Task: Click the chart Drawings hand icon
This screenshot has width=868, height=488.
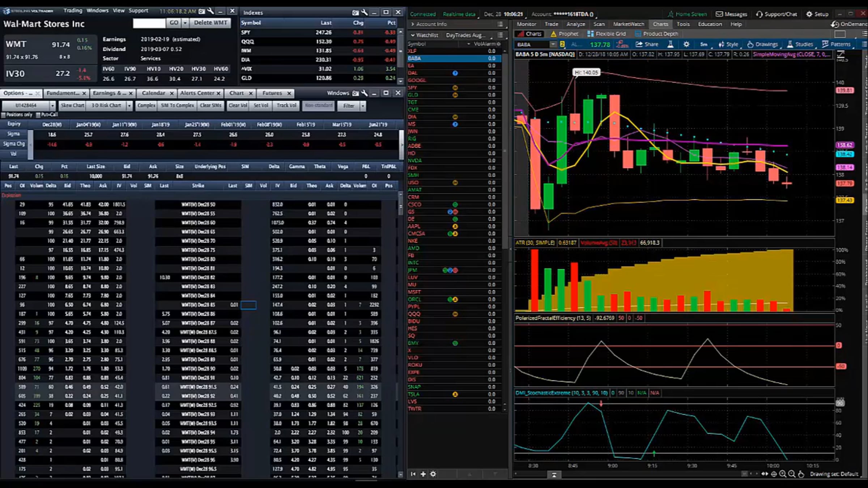Action: [x=750, y=44]
